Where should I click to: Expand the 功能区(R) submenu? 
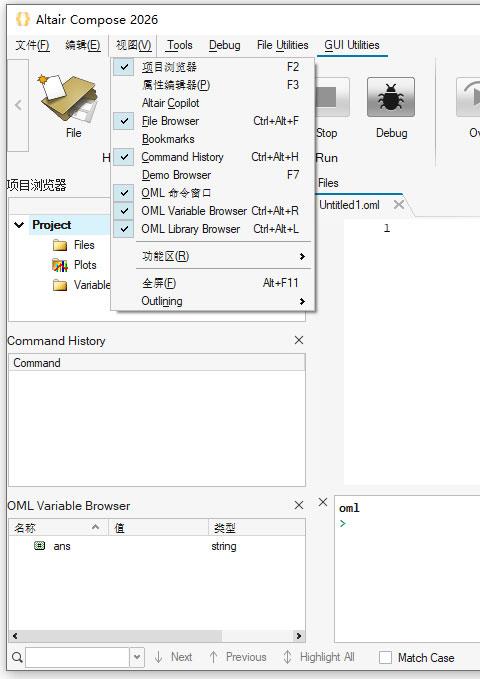click(212, 256)
